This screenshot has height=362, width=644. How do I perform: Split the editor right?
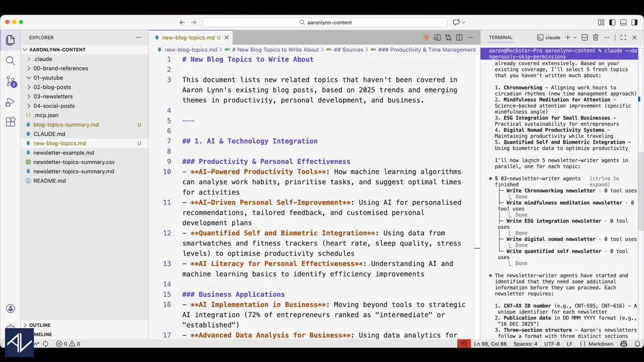(459, 38)
